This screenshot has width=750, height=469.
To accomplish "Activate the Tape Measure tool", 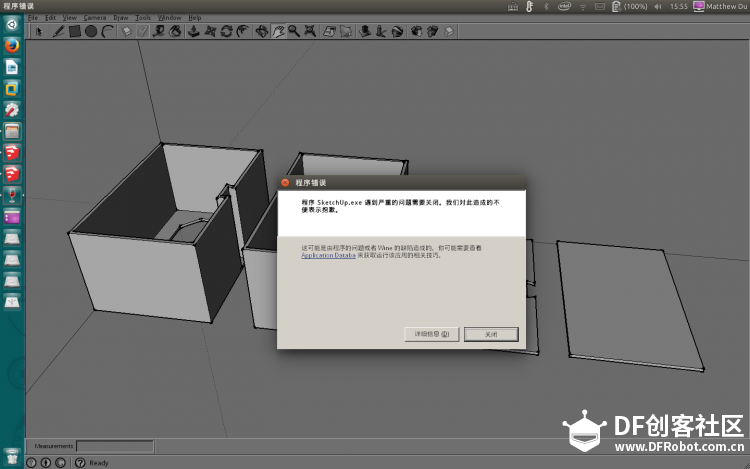I will click(159, 32).
